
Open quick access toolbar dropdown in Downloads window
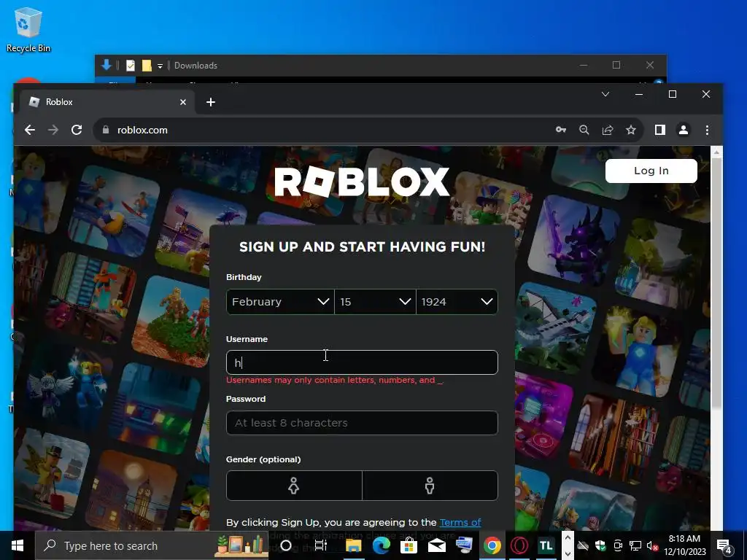click(x=160, y=66)
